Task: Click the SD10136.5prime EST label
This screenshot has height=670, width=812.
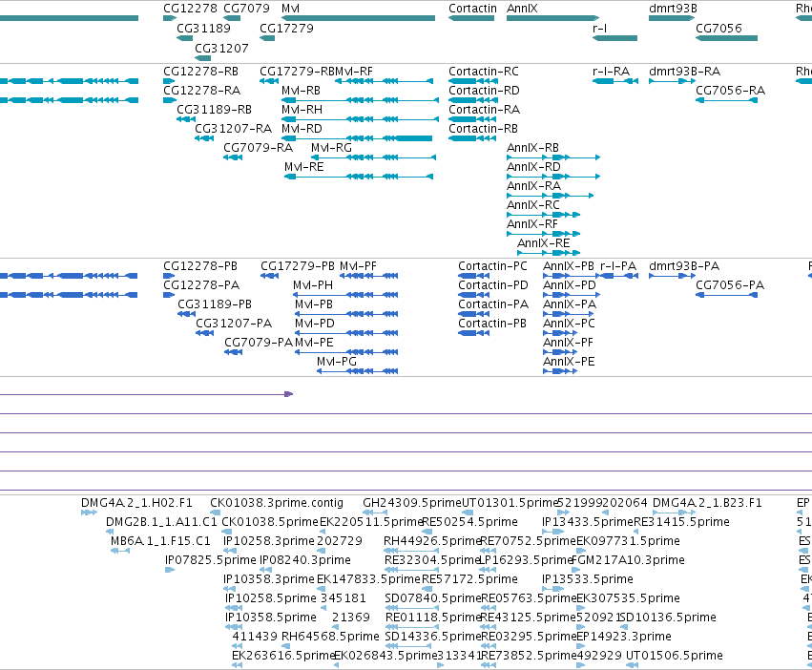Action: 668,618
